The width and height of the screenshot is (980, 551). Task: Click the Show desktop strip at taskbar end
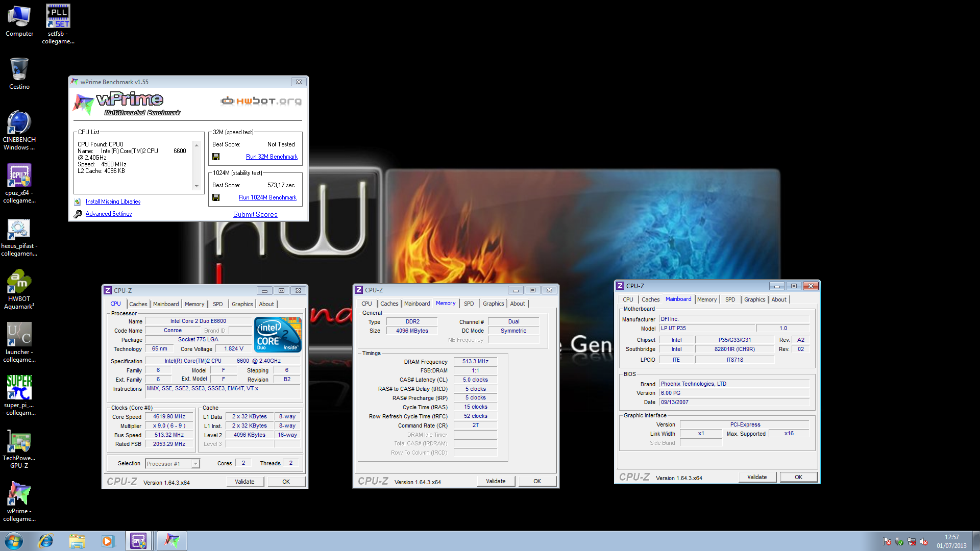976,541
